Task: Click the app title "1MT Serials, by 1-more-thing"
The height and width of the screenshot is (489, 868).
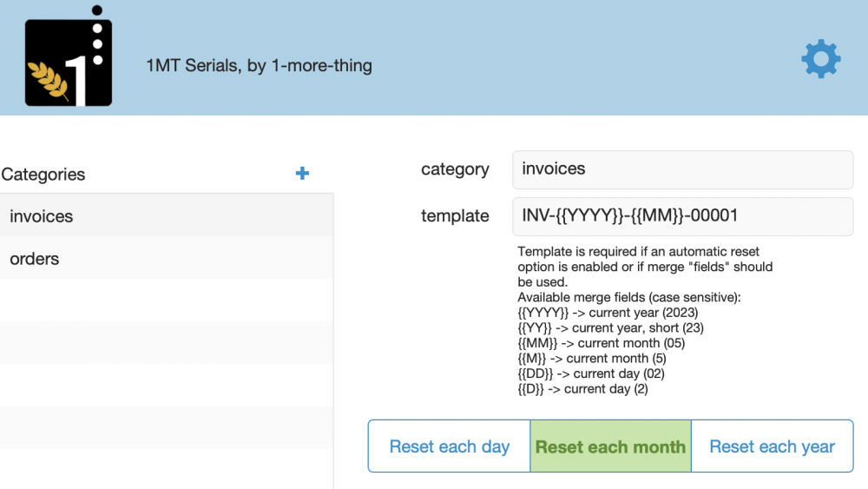Action: (x=259, y=65)
